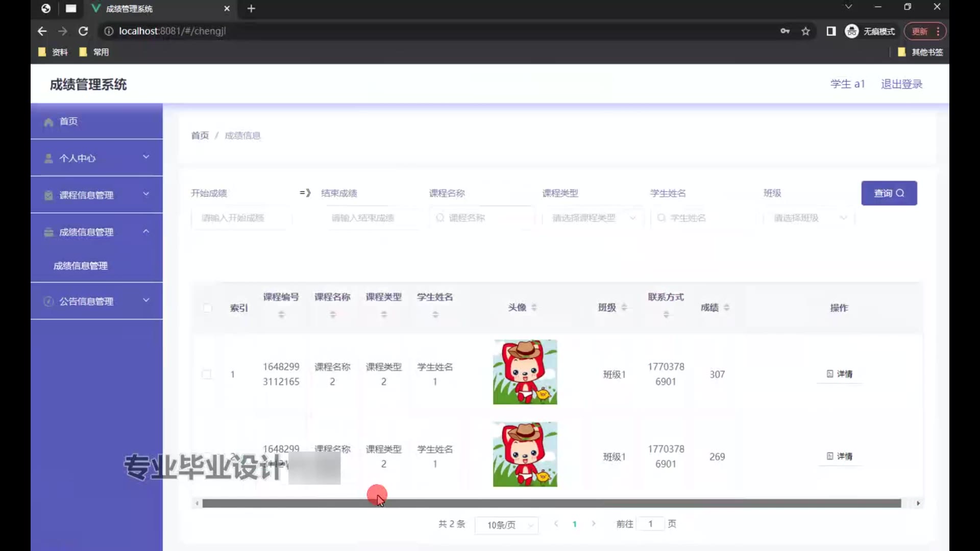980x551 pixels.
Task: Click the saved passwords key icon
Action: coord(785,31)
